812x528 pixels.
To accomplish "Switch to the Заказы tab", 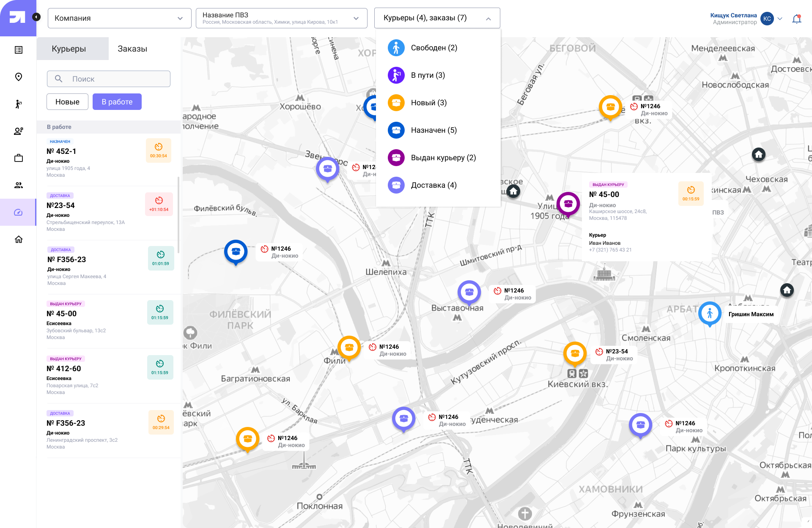I will [132, 49].
